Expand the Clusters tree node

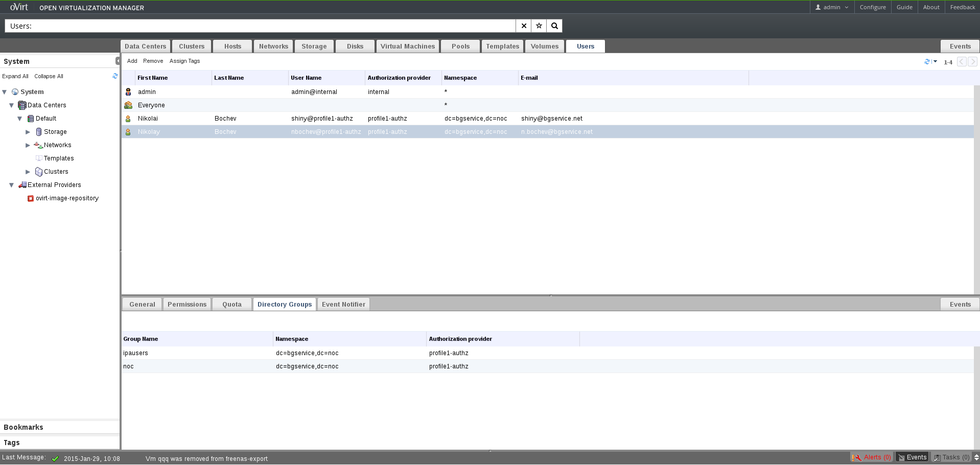pos(28,172)
